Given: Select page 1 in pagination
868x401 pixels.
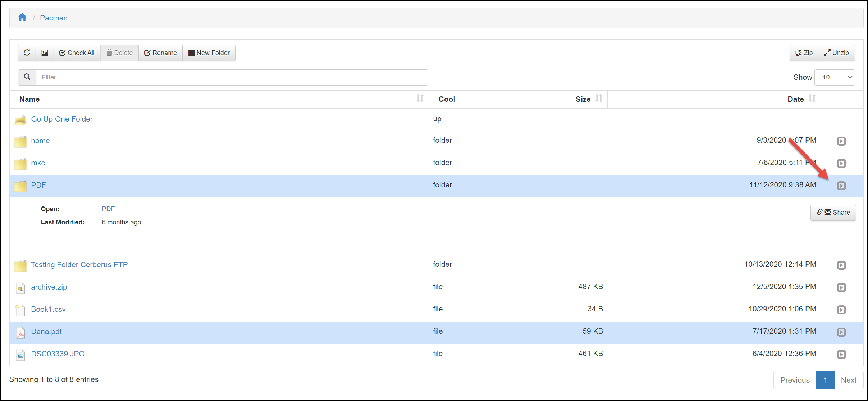Looking at the screenshot, I should coord(826,380).
